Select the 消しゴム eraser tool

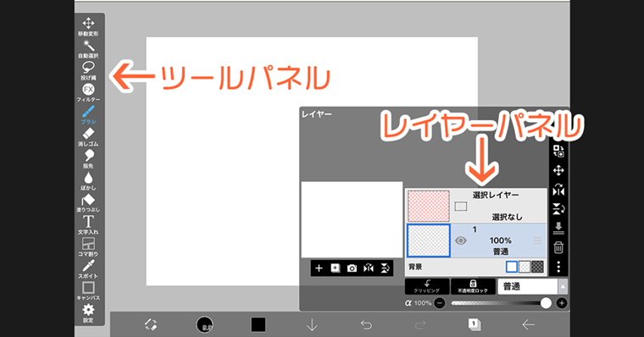click(88, 137)
